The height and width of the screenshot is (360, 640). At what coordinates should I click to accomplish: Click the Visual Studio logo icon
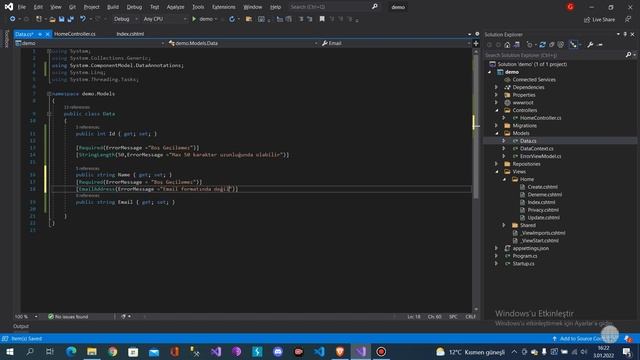tap(9, 7)
